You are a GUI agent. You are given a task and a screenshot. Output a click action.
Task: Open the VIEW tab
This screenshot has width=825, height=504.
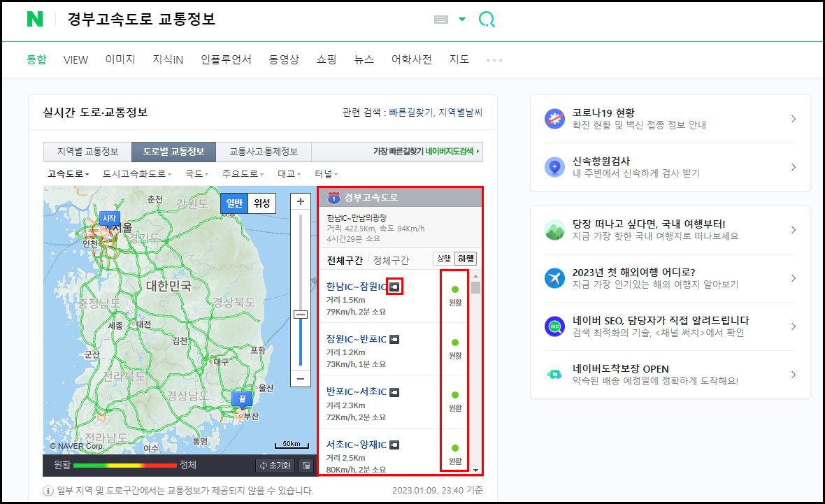[76, 60]
